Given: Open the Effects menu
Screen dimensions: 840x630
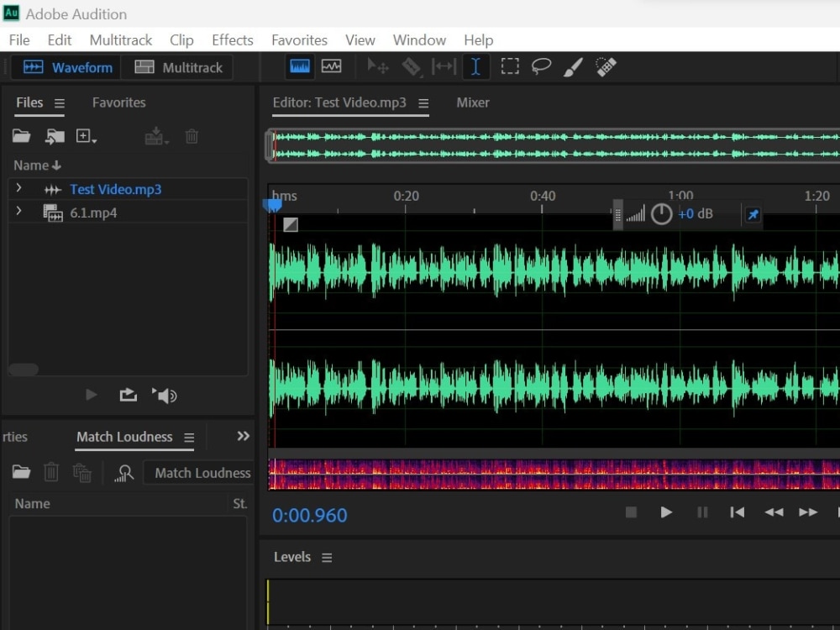Looking at the screenshot, I should point(233,40).
